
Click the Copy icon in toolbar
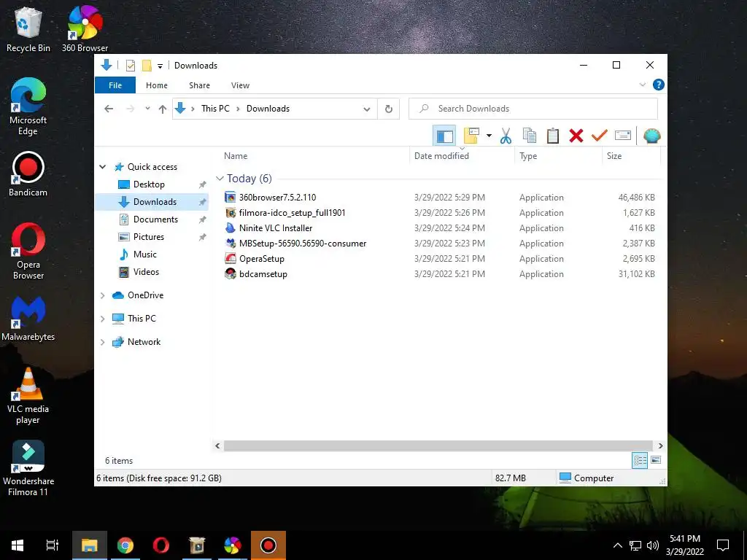(x=530, y=136)
